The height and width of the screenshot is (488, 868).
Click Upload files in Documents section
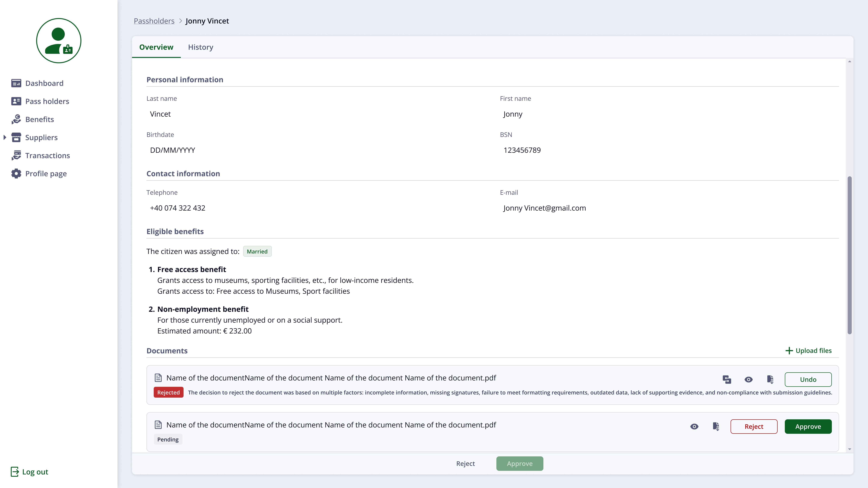pyautogui.click(x=808, y=351)
